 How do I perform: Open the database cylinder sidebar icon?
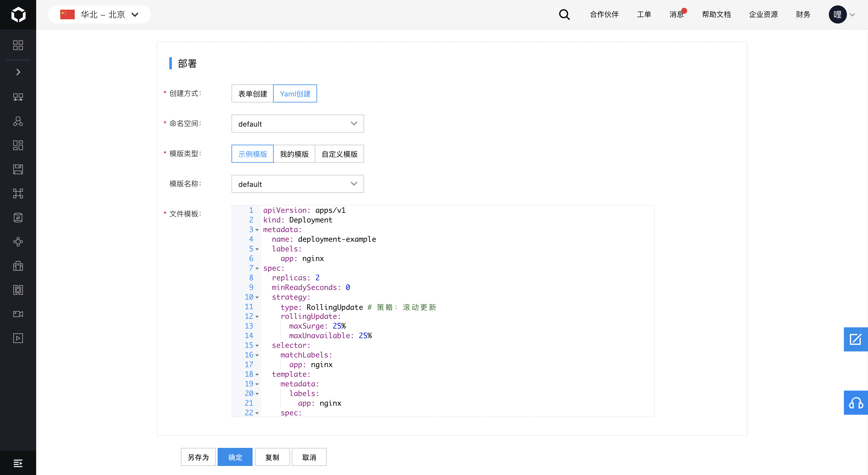tap(18, 218)
